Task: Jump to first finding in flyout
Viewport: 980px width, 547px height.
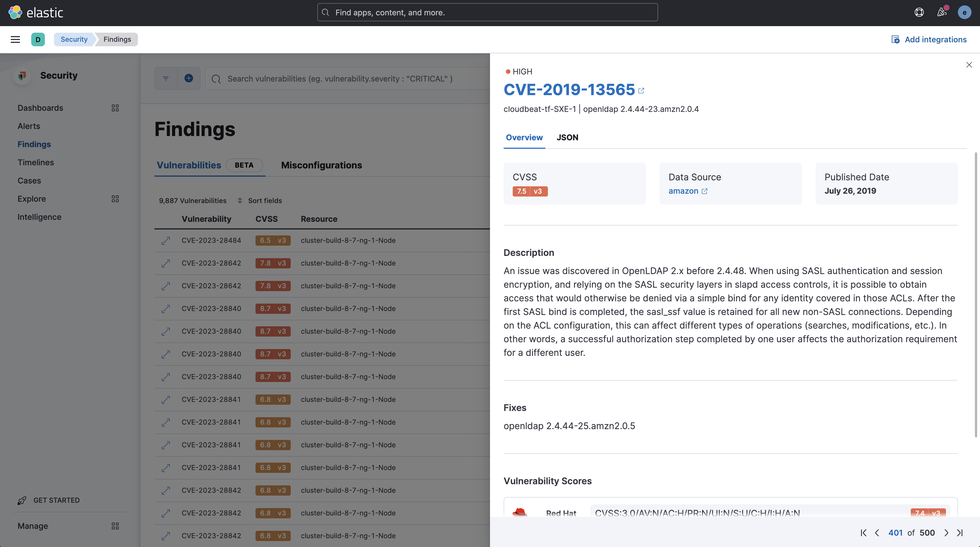Action: tap(864, 533)
